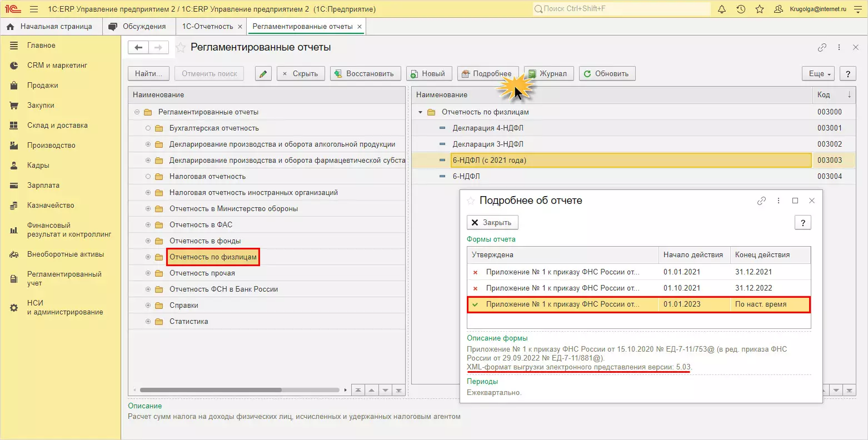This screenshot has height=440, width=868.
Task: Click the Обновить button
Action: pyautogui.click(x=607, y=73)
